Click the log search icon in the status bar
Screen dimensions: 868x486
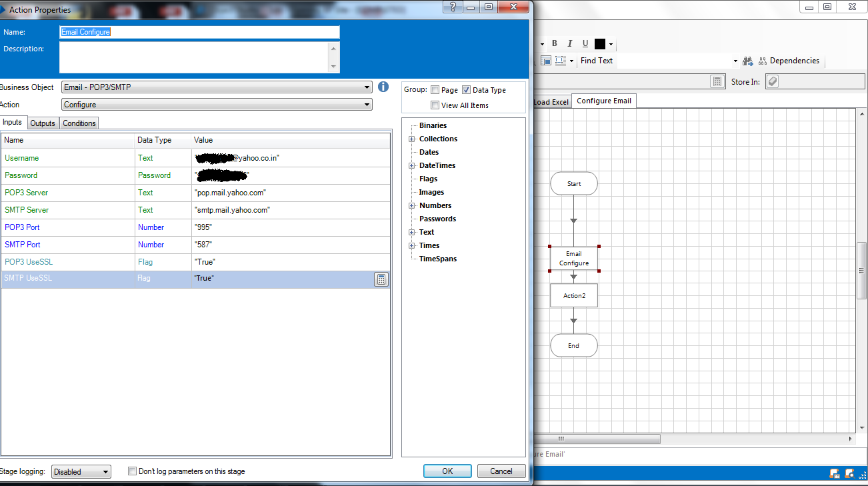849,474
